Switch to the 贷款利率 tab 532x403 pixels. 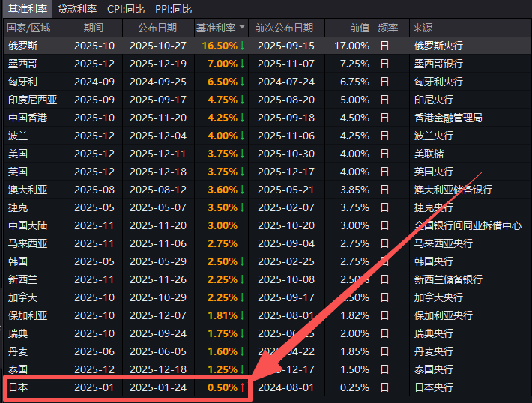77,9
